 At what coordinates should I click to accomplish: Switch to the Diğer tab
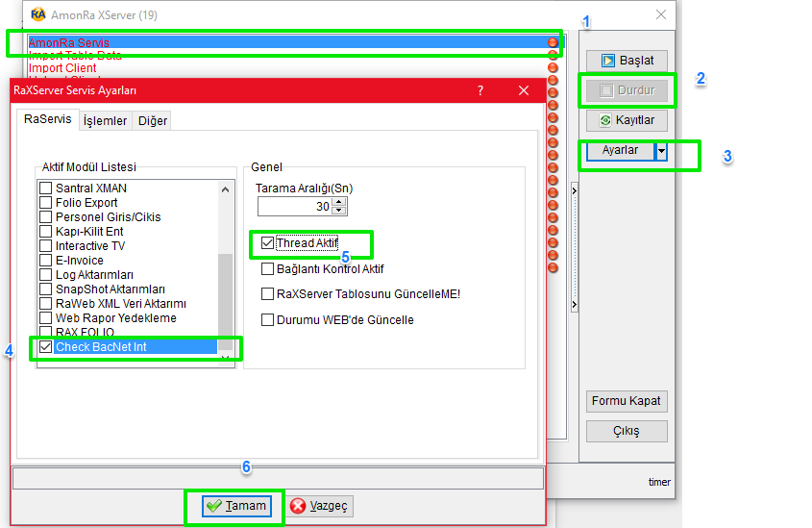point(152,121)
